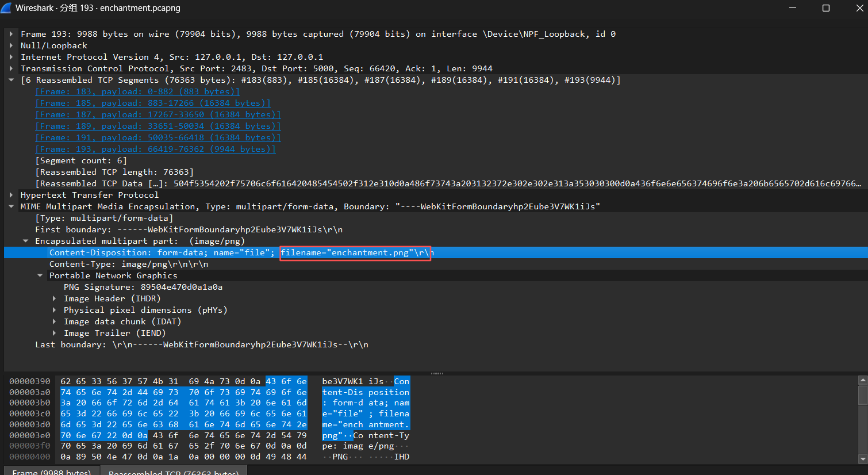The height and width of the screenshot is (475, 868).
Task: Expand the Null/Loopback section
Action: tap(11, 45)
